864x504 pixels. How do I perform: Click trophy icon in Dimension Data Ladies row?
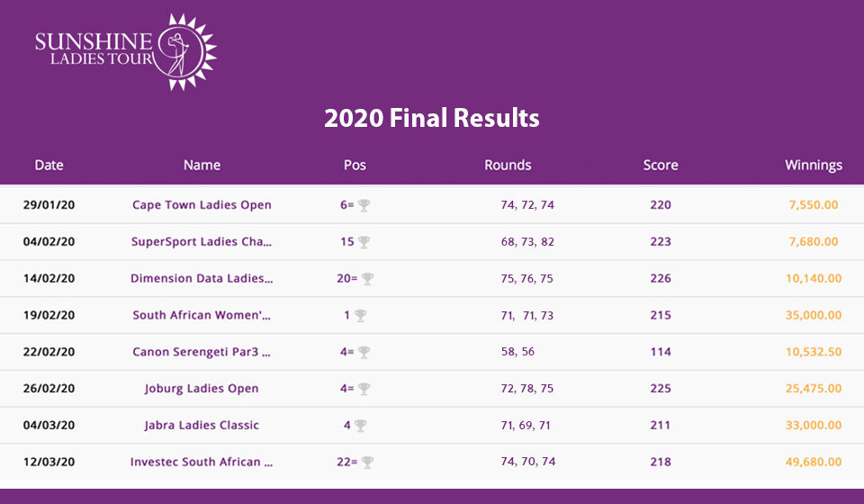(367, 279)
